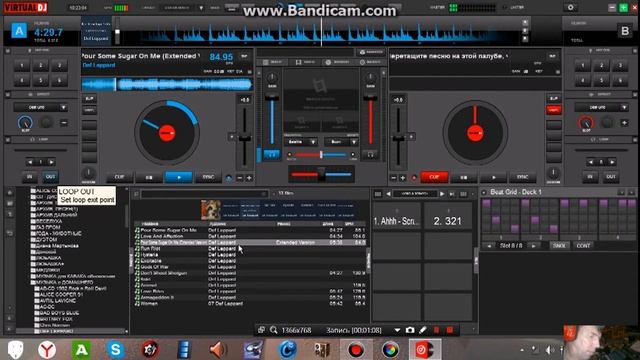
Task: Open left deck effect selection dropdown
Action: (63, 107)
